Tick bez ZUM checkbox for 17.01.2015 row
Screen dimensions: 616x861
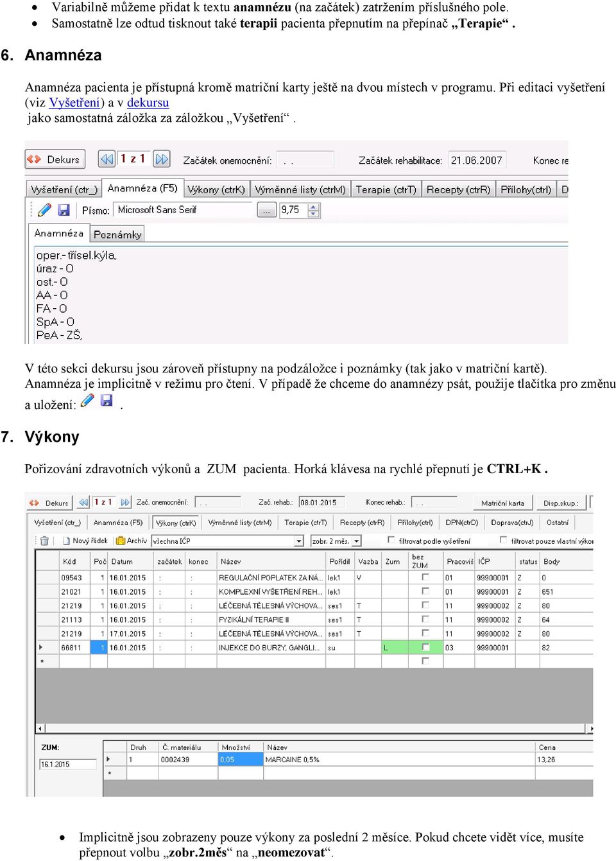pyautogui.click(x=425, y=633)
